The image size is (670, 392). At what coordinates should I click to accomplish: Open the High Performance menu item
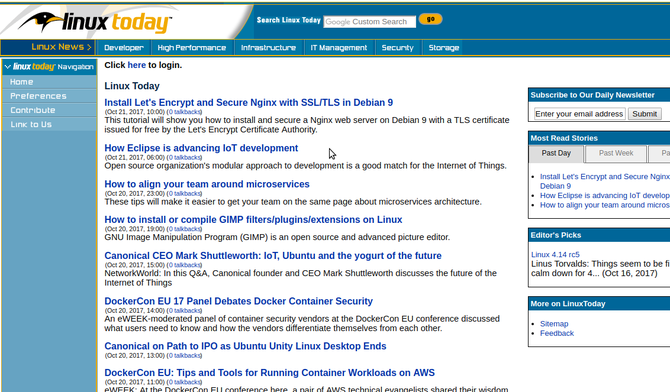pos(191,47)
